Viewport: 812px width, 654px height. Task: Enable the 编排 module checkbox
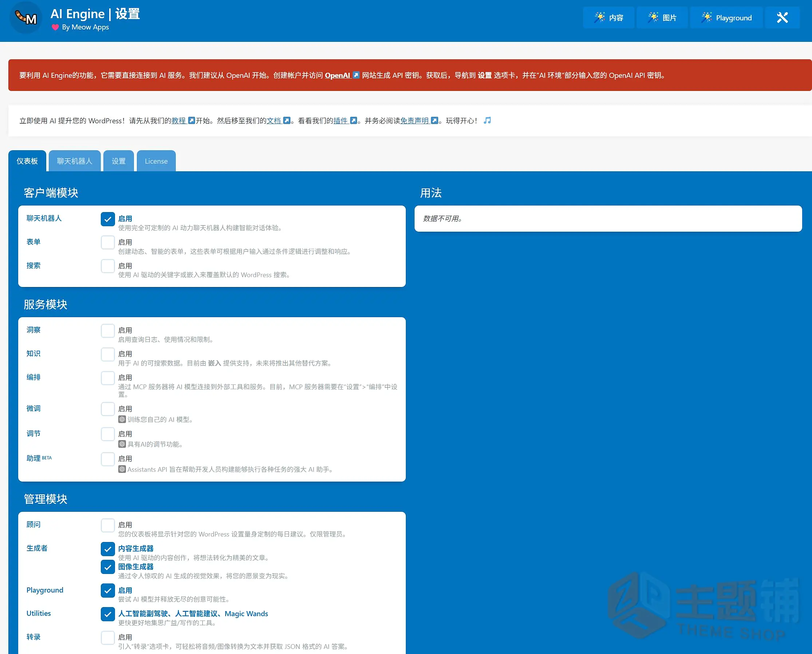pos(108,378)
